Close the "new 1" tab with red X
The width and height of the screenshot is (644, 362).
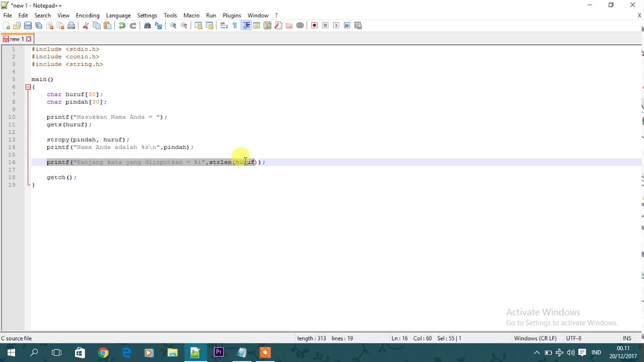point(29,39)
